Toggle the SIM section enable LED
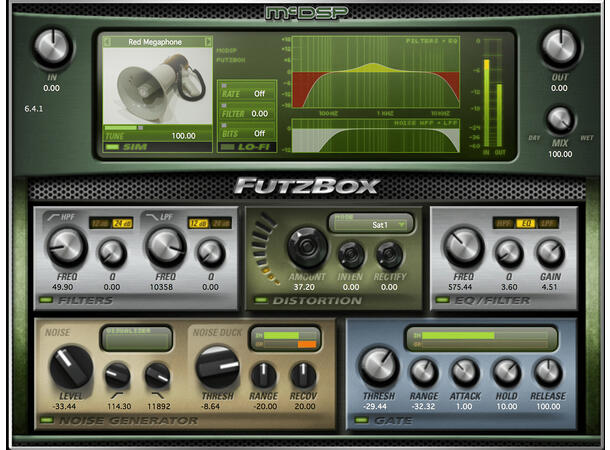 (x=112, y=147)
